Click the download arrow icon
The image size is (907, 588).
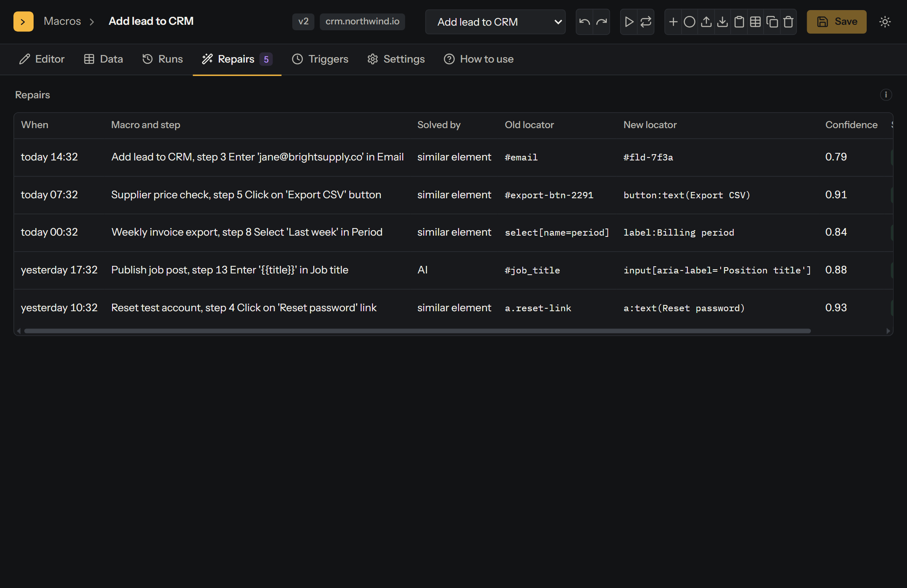pyautogui.click(x=722, y=21)
